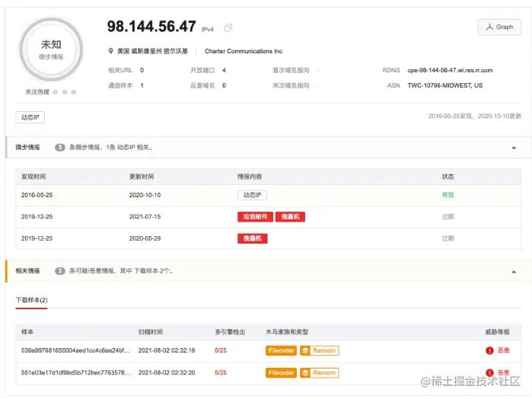Viewport: 532px width, 399px height.
Task: Click the 木马家族和类型 column header
Action: coord(287,332)
